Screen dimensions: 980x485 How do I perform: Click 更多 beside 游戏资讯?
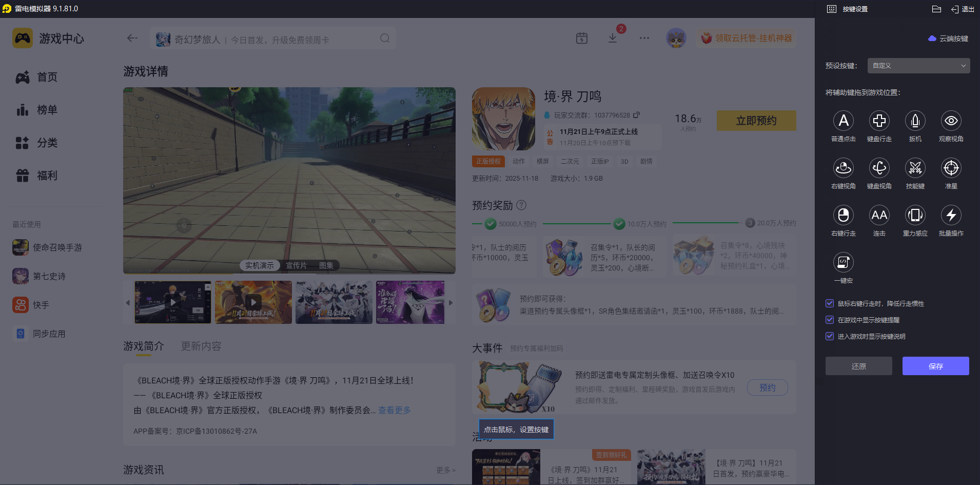pyautogui.click(x=446, y=470)
